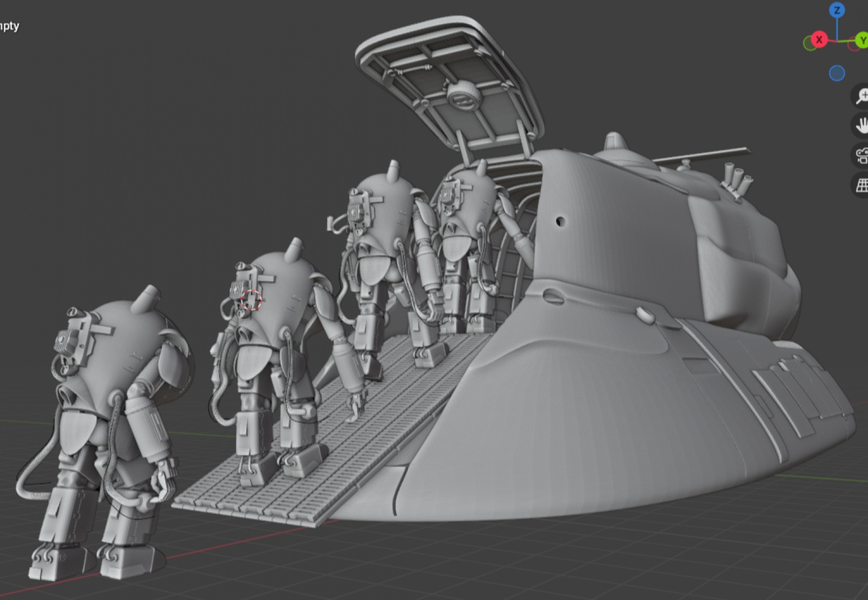Click the small round porthole on ship side
868x600 pixels.
[560, 221]
